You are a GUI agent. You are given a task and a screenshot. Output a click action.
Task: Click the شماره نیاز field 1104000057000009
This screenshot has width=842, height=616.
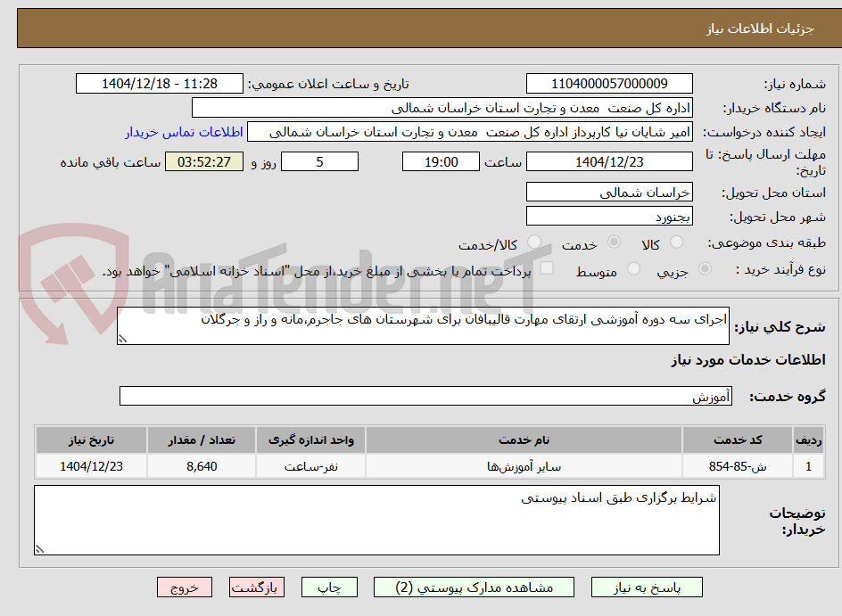pos(609,84)
